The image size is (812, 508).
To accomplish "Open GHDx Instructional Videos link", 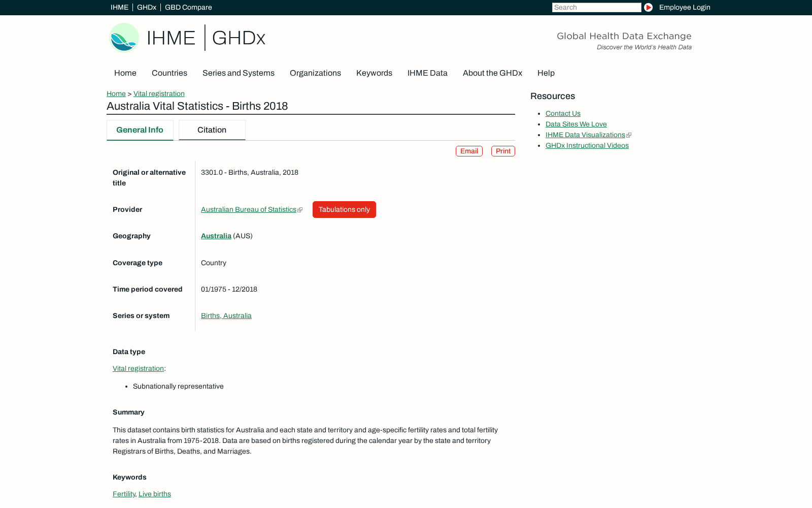I will [x=587, y=146].
